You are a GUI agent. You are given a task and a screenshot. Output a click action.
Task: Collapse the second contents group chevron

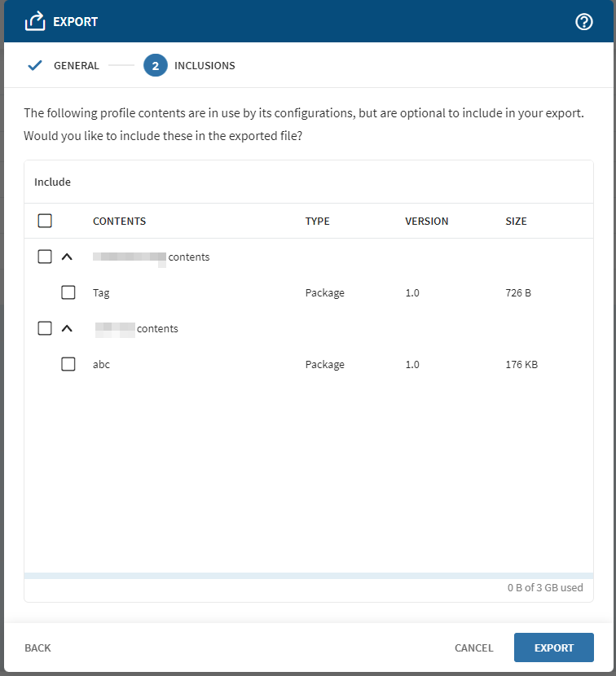point(67,328)
